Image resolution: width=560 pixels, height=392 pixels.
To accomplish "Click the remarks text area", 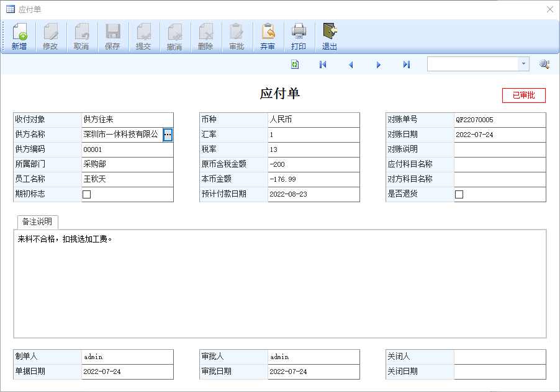I will click(x=280, y=284).
